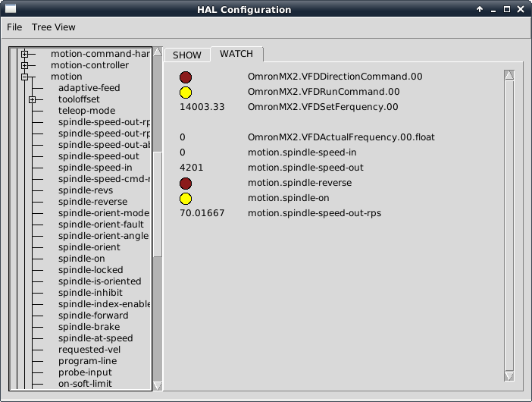This screenshot has height=402, width=532.
Task: Click the VFDRunCommand yellow indicator
Action: click(x=186, y=93)
